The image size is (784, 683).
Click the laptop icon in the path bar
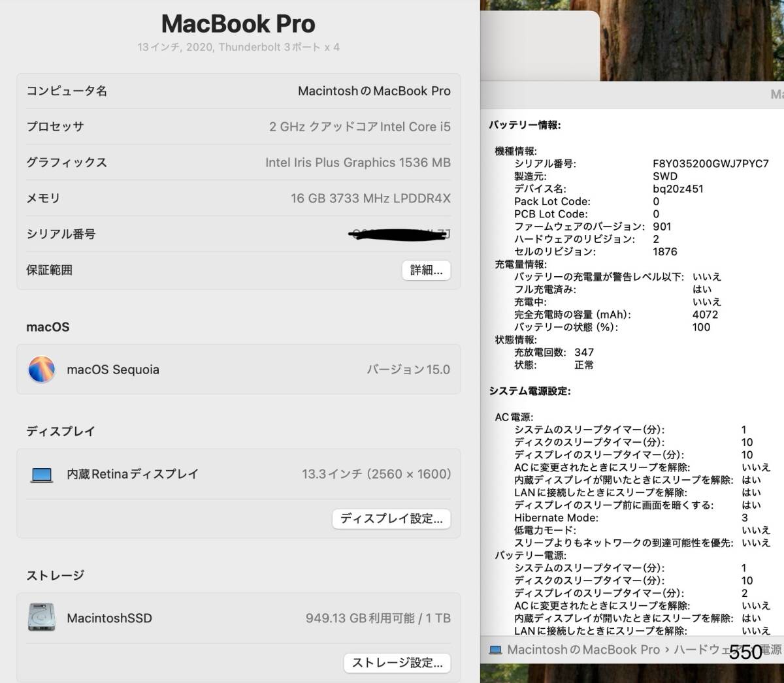click(496, 650)
